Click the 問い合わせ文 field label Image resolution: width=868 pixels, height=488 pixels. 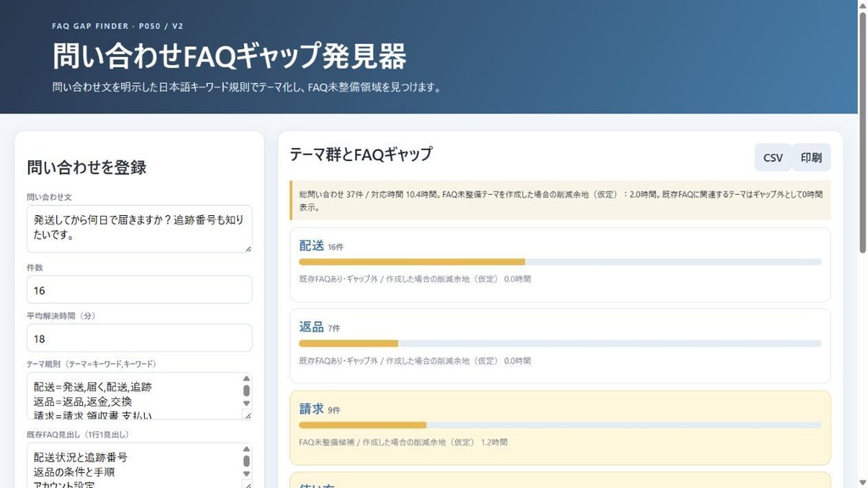[49, 197]
